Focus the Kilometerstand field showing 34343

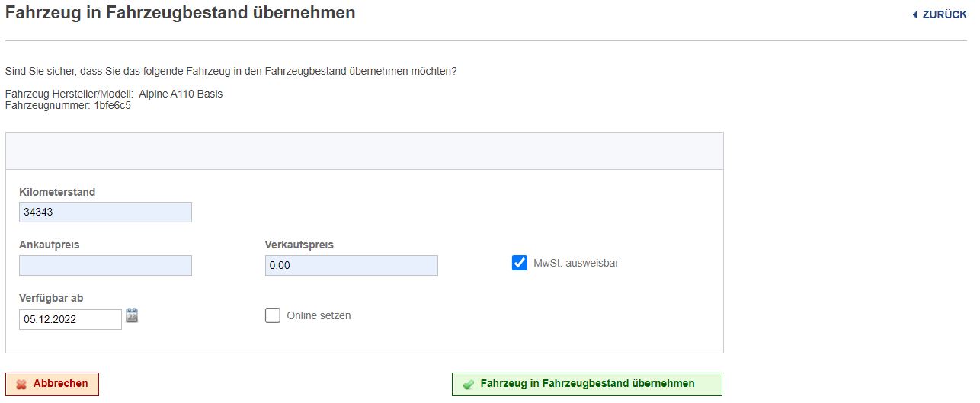pyautogui.click(x=105, y=212)
